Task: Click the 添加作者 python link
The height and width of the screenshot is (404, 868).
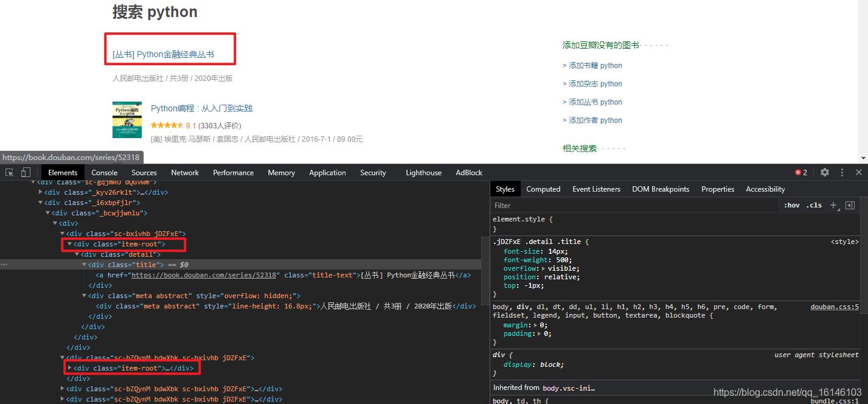Action: (x=592, y=120)
